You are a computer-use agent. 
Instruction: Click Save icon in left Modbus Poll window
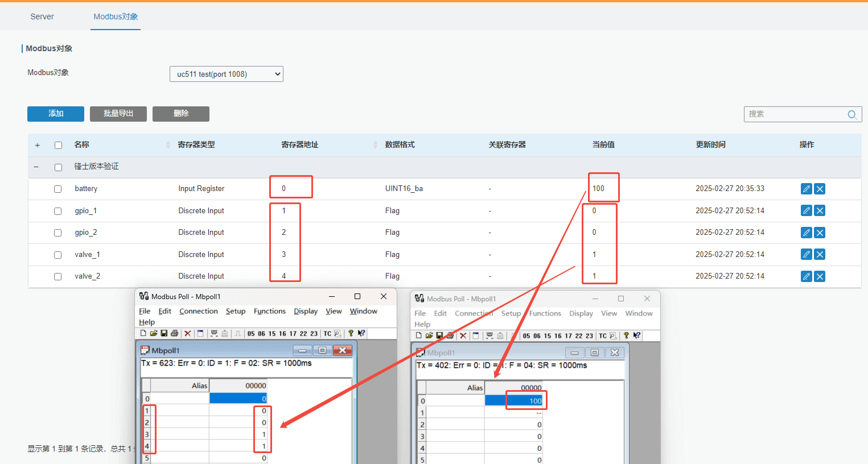[164, 334]
